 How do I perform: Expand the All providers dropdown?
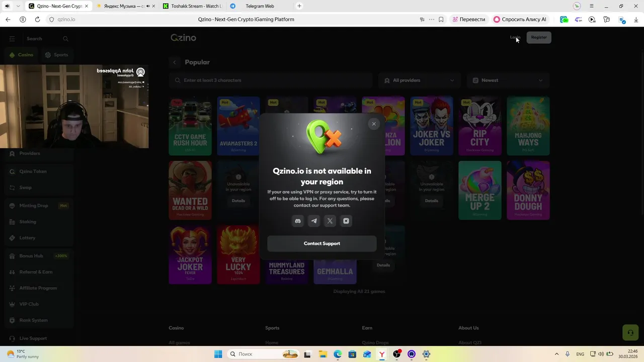(419, 80)
